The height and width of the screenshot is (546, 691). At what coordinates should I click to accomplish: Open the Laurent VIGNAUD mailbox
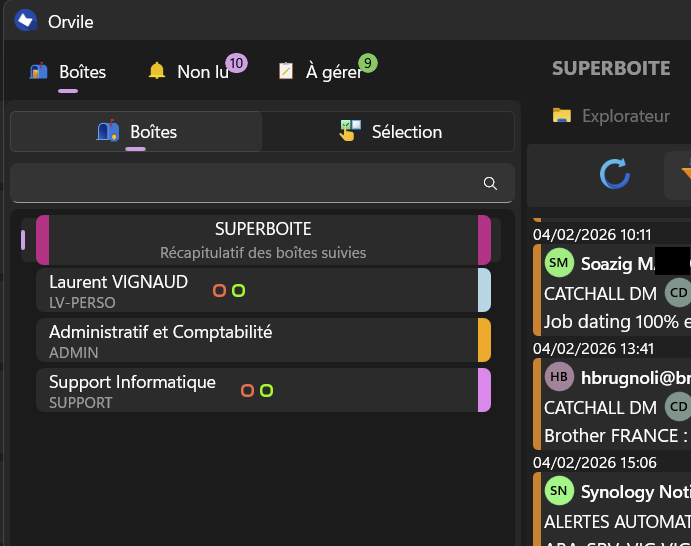120,290
